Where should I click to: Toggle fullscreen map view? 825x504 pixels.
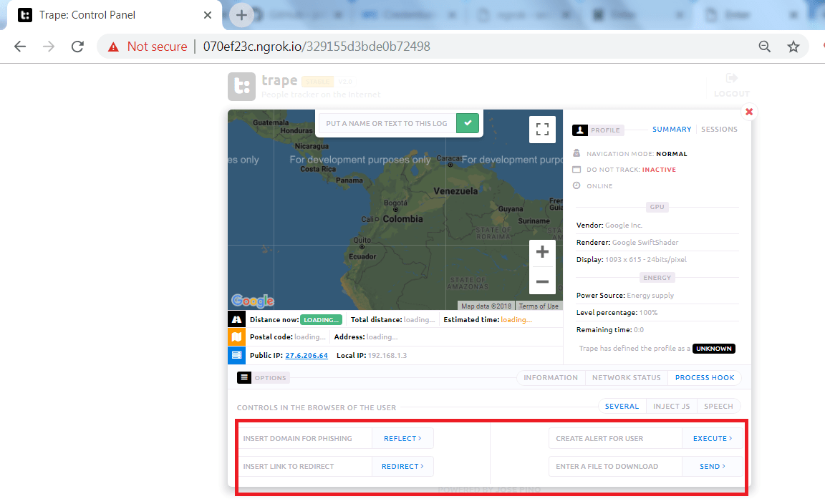coord(542,130)
